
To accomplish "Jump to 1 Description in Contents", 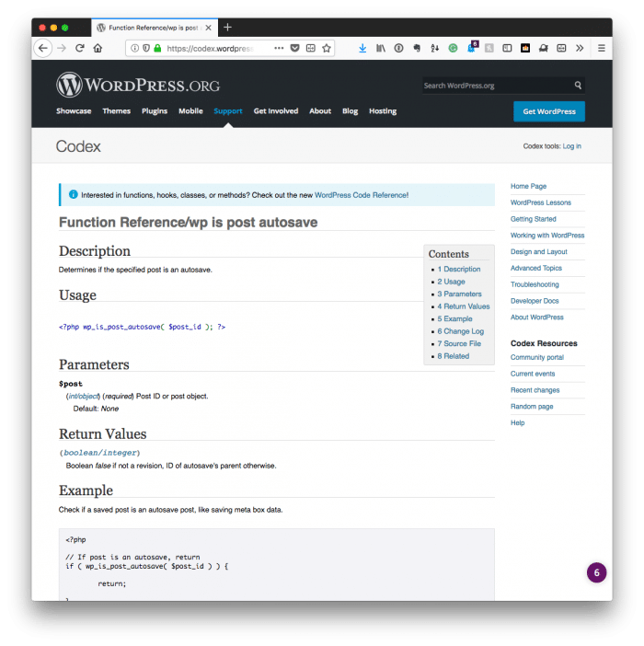I will pyautogui.click(x=459, y=269).
